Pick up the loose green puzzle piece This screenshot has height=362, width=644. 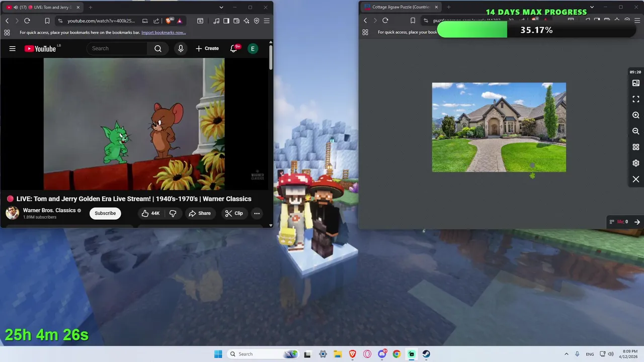tap(532, 175)
